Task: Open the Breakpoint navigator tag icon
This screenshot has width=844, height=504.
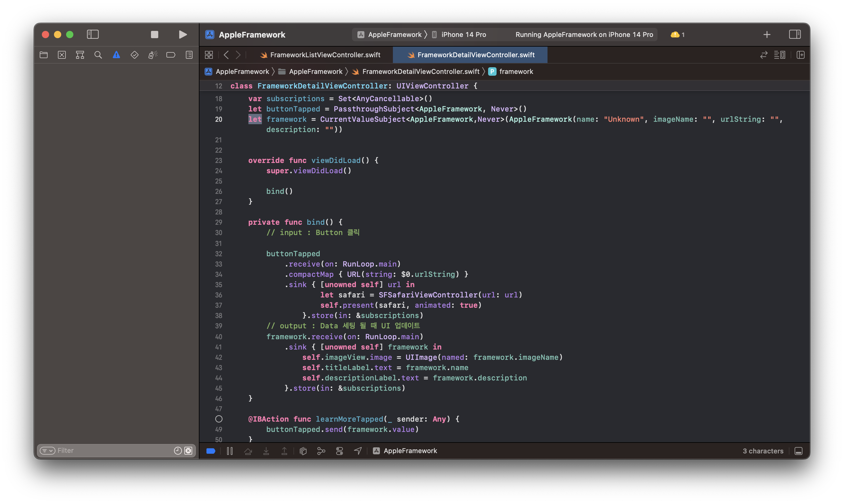Action: click(x=171, y=54)
